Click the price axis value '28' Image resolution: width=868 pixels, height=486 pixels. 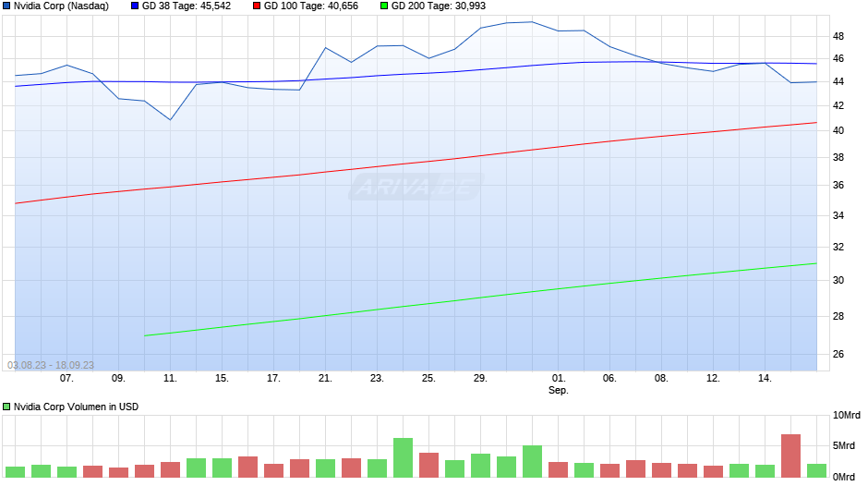coord(838,316)
